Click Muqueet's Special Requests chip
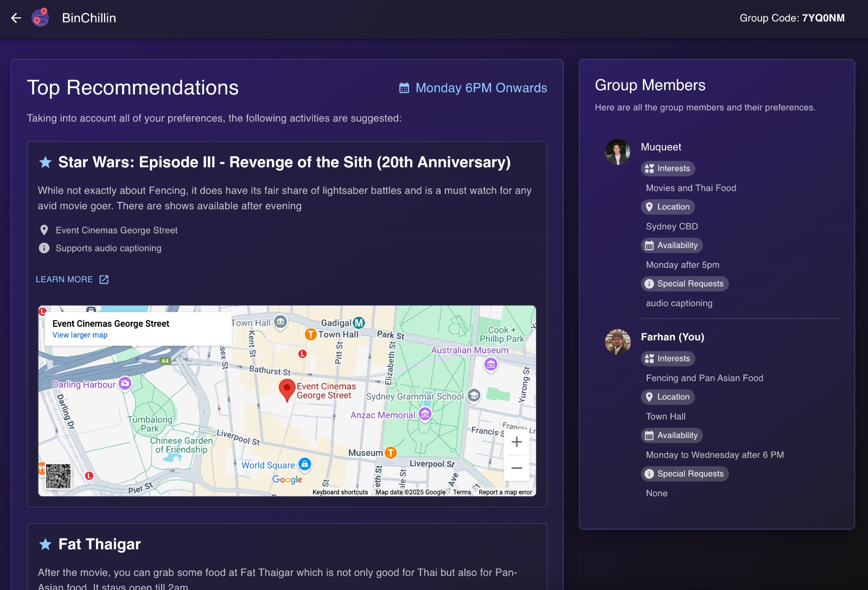 (x=685, y=284)
